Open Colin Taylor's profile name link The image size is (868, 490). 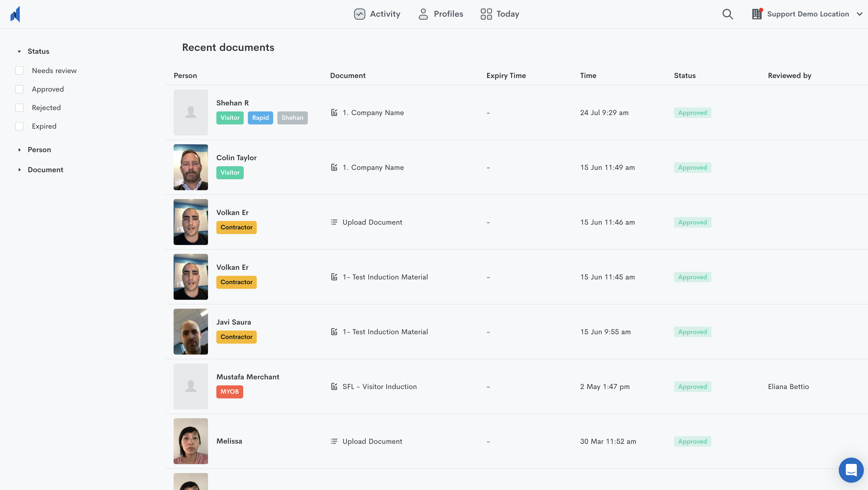pyautogui.click(x=236, y=158)
